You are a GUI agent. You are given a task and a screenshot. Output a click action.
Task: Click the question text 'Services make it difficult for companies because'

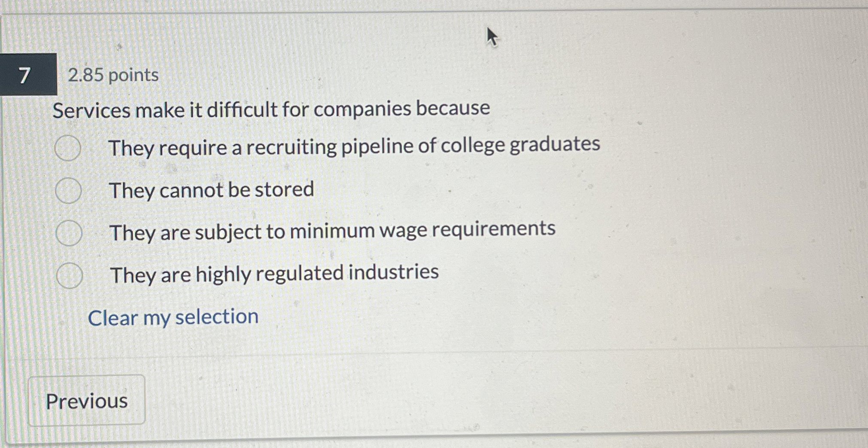tap(270, 110)
